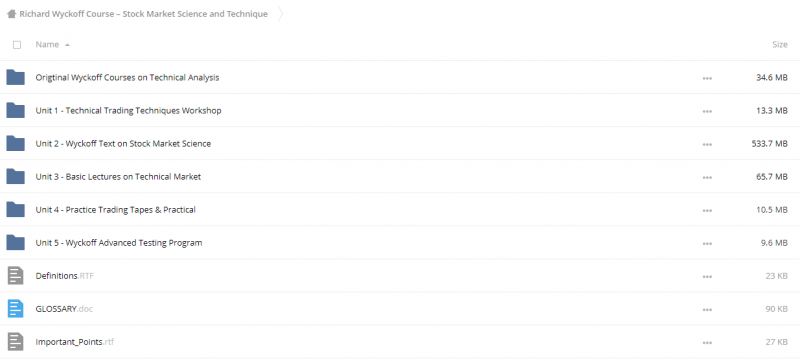Viewport: 800px width, 361px height.
Task: Click the home icon in breadcrumb
Action: 12,14
